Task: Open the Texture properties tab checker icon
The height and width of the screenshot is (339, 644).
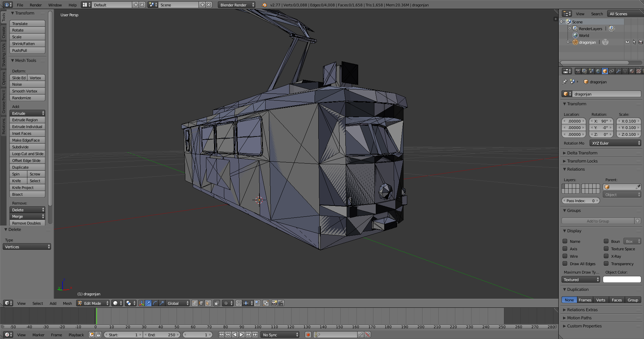Action: [x=639, y=71]
